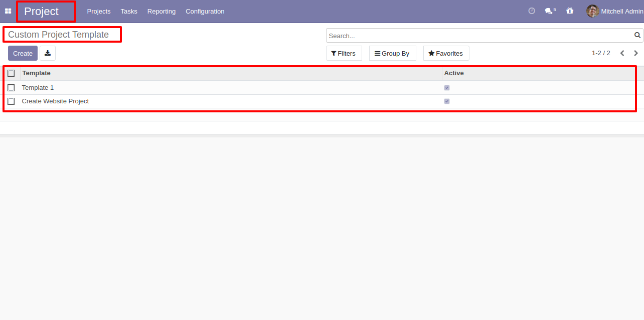Select the Template 1 row checkbox
The image size is (644, 320).
tap(11, 88)
